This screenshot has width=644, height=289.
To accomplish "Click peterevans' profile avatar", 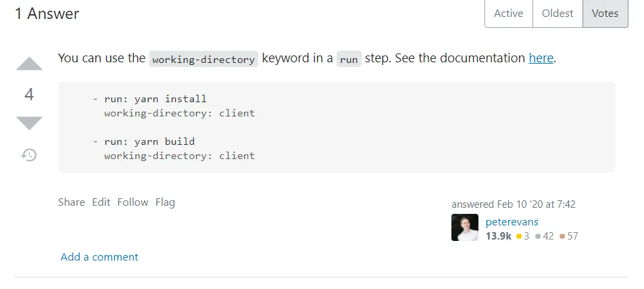I will (x=464, y=228).
